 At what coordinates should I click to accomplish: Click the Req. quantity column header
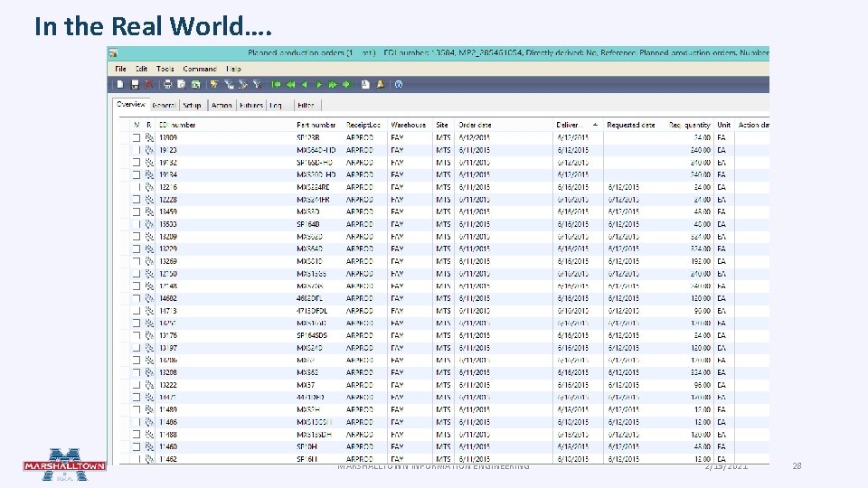(689, 125)
